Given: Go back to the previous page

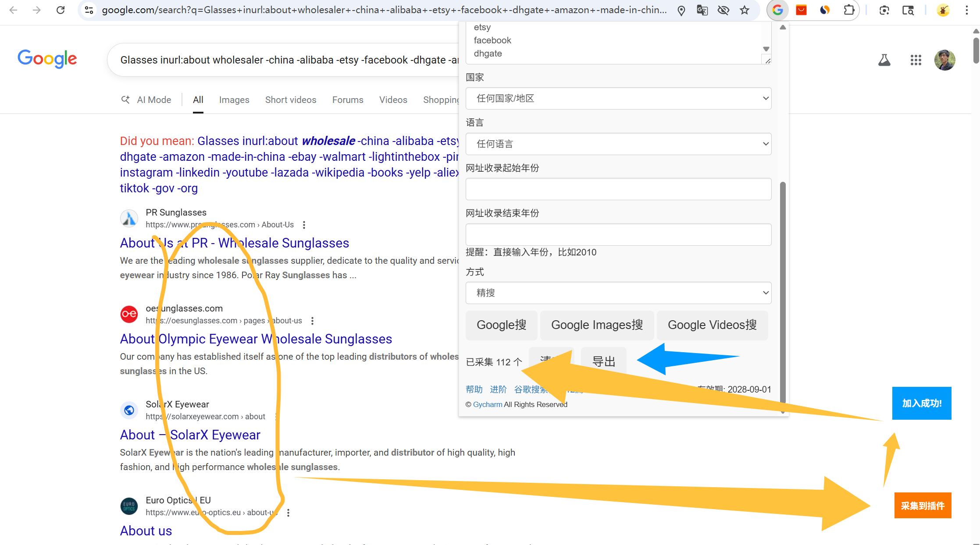Looking at the screenshot, I should coord(14,10).
